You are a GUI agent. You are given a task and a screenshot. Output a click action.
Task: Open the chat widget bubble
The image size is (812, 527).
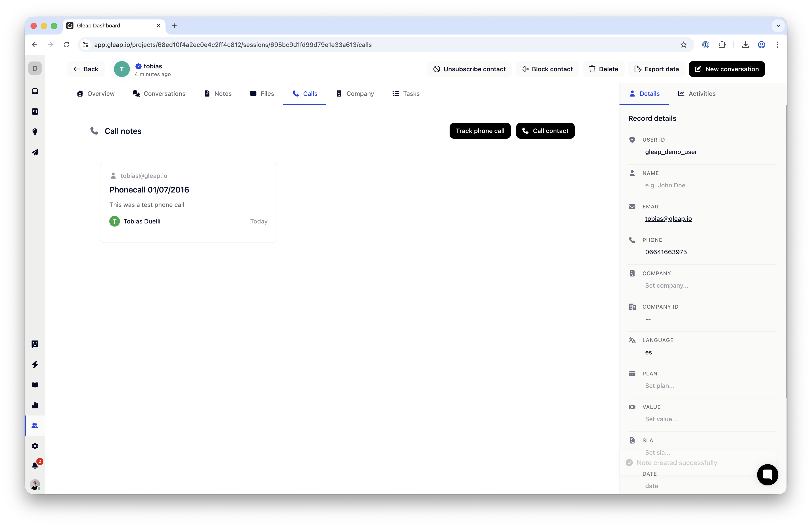(767, 475)
